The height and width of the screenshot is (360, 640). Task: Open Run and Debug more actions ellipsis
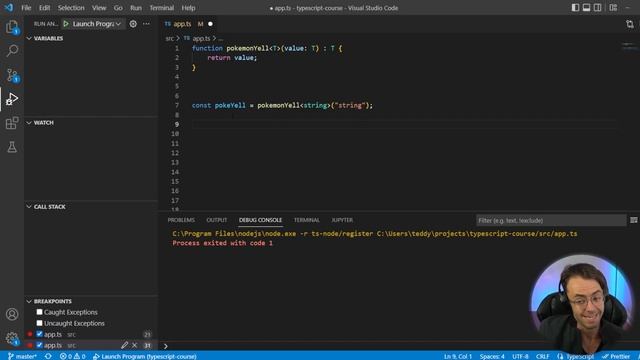pos(146,24)
